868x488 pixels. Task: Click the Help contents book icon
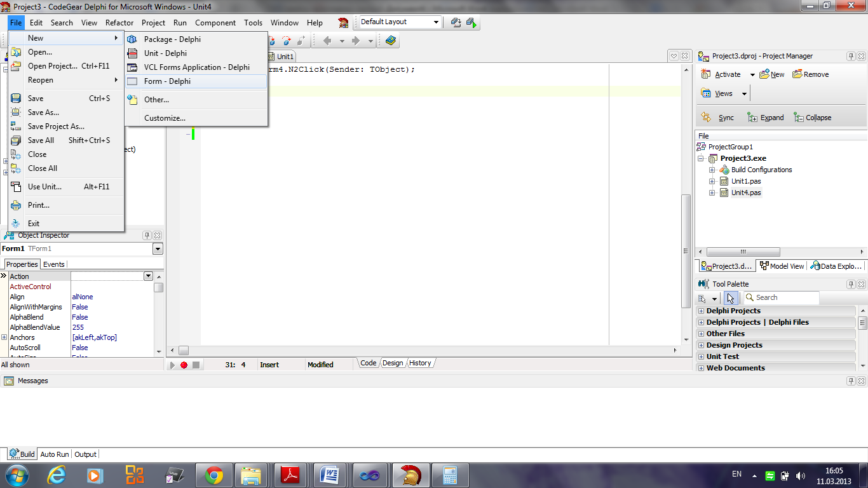[x=391, y=41]
